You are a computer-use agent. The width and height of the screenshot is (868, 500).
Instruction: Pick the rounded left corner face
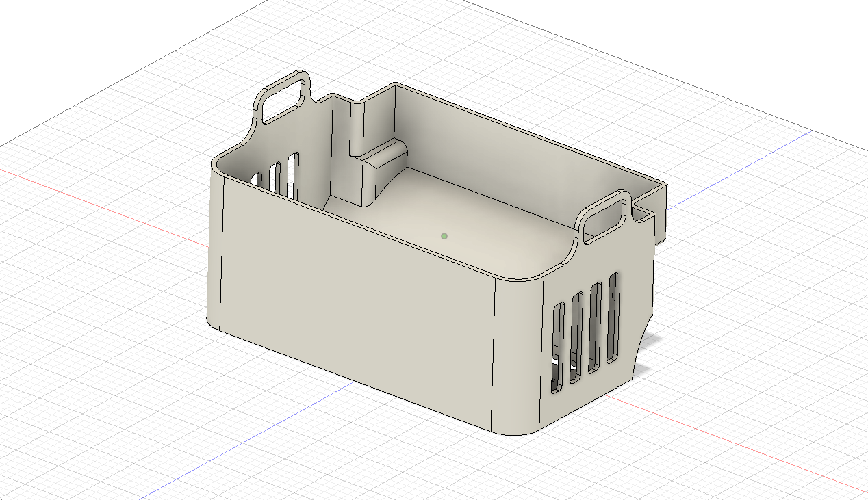[215, 246]
